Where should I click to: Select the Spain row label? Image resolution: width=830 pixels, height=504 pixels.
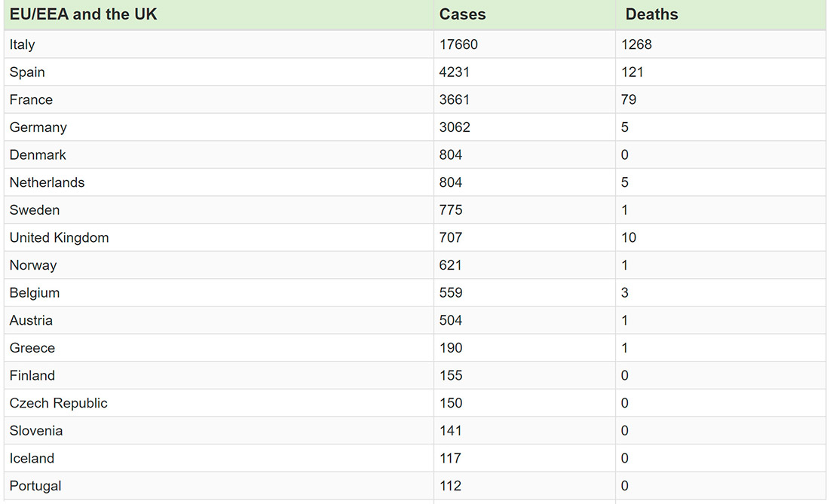coord(26,72)
